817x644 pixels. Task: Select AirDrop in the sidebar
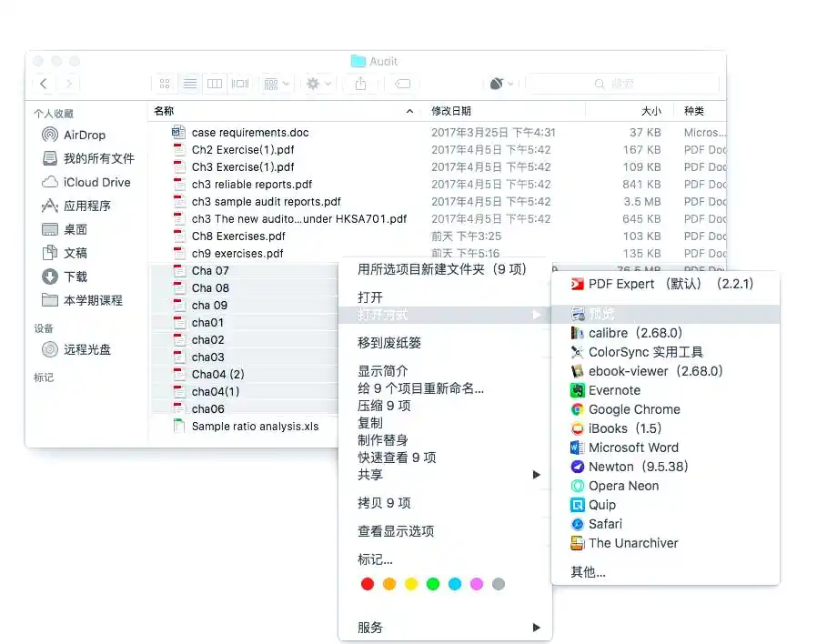point(72,135)
